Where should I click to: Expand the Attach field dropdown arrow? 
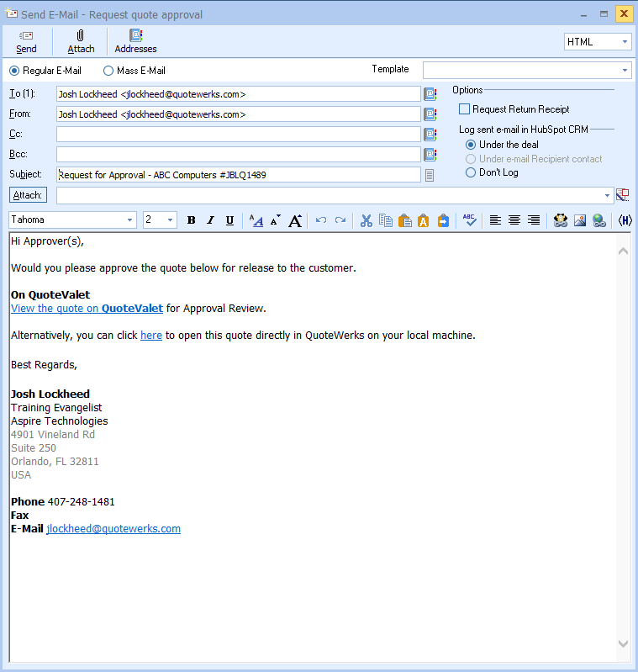click(607, 195)
